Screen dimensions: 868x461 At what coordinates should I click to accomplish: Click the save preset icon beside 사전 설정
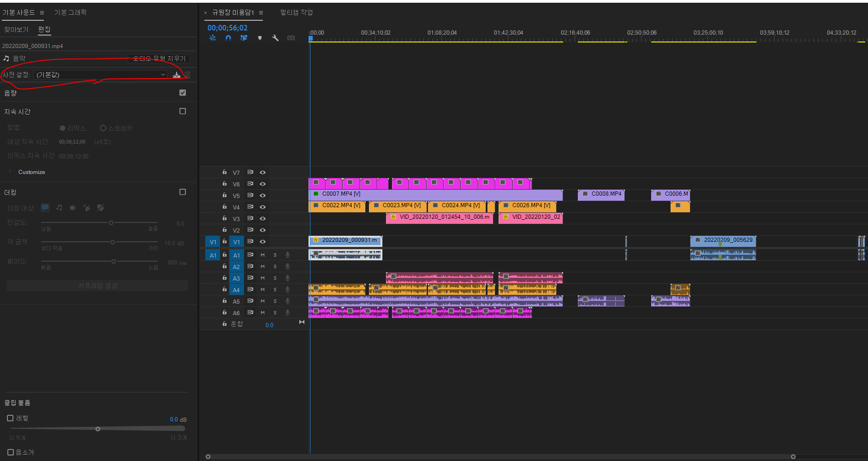click(x=177, y=75)
